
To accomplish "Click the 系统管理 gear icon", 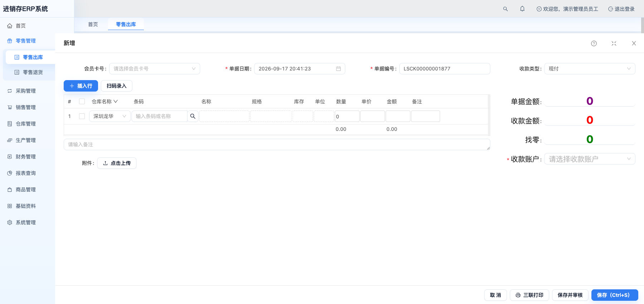I will [x=10, y=222].
